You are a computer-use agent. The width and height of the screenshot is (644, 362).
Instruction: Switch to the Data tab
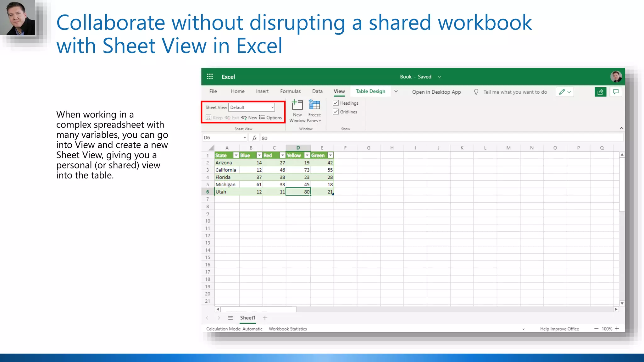tap(317, 91)
